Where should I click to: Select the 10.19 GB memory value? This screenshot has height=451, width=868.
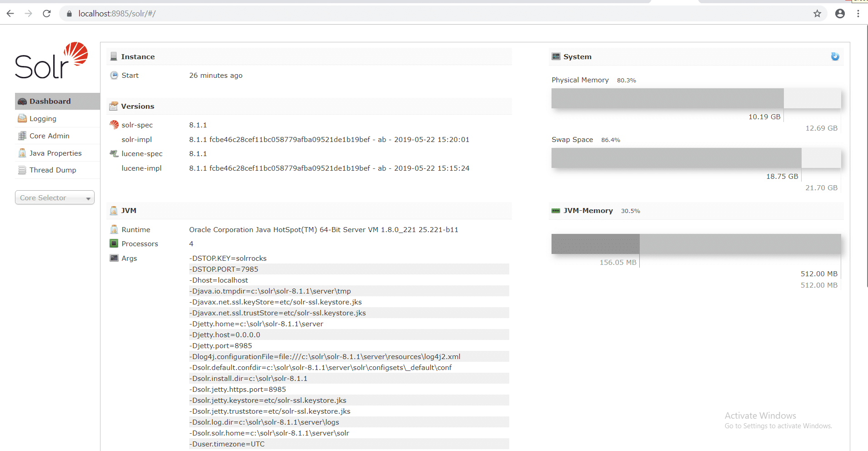(x=764, y=117)
